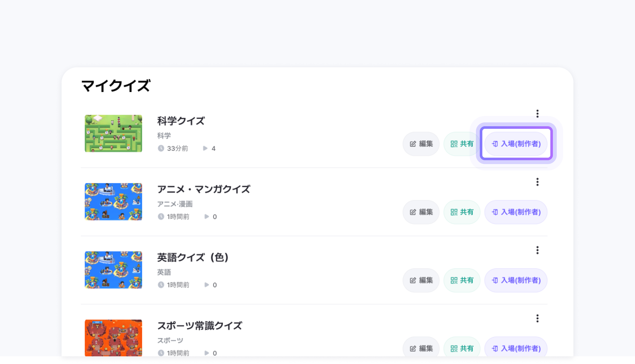Screen dimensions: 635x364
Task: Select the edit pencil icon for 英語クイズ（色）
Action: pos(412,280)
